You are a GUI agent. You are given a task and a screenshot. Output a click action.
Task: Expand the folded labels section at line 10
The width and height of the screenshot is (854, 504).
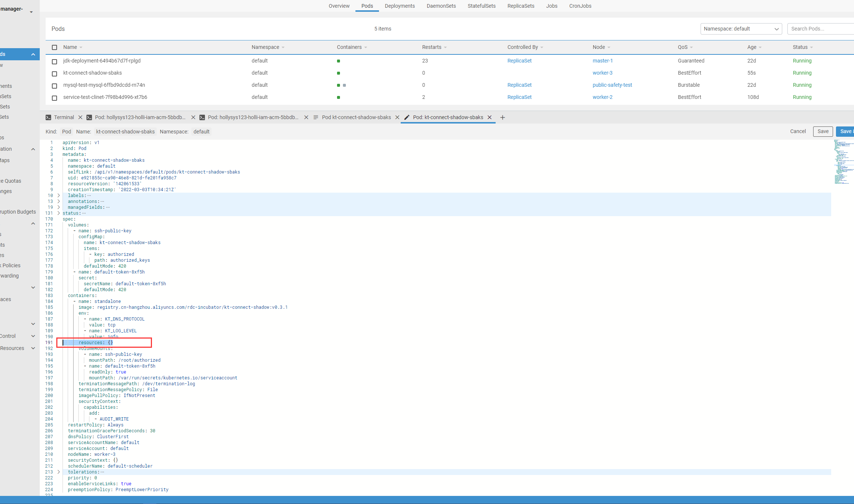click(59, 195)
